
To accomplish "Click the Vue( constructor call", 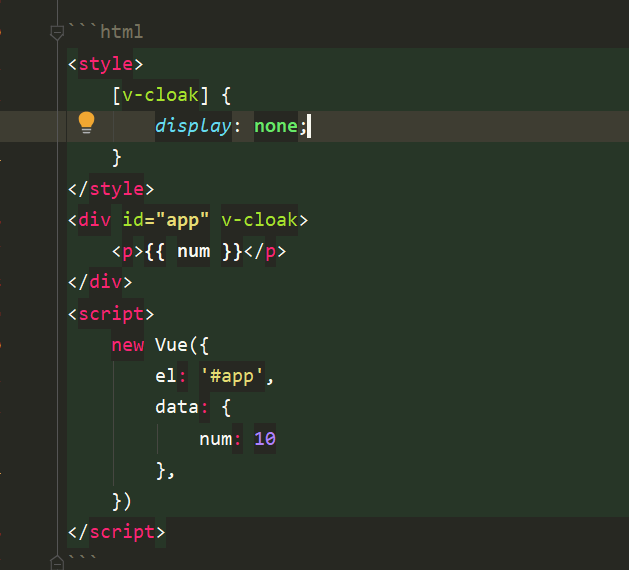I will click(x=177, y=345).
